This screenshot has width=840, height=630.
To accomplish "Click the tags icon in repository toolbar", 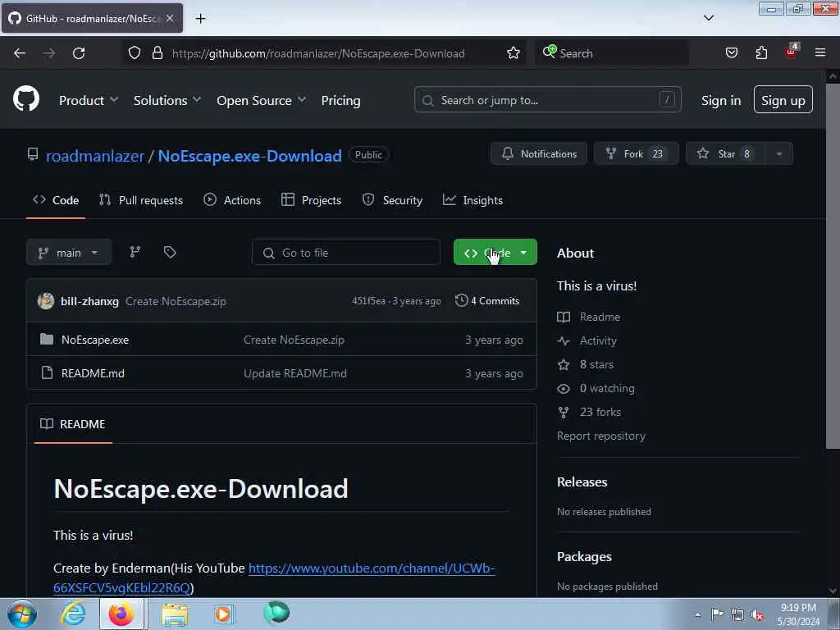I will coord(170,253).
